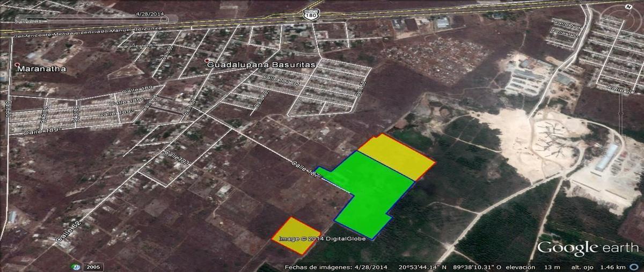
Task: Click the historical imagery clock icon
Action: tap(76, 267)
